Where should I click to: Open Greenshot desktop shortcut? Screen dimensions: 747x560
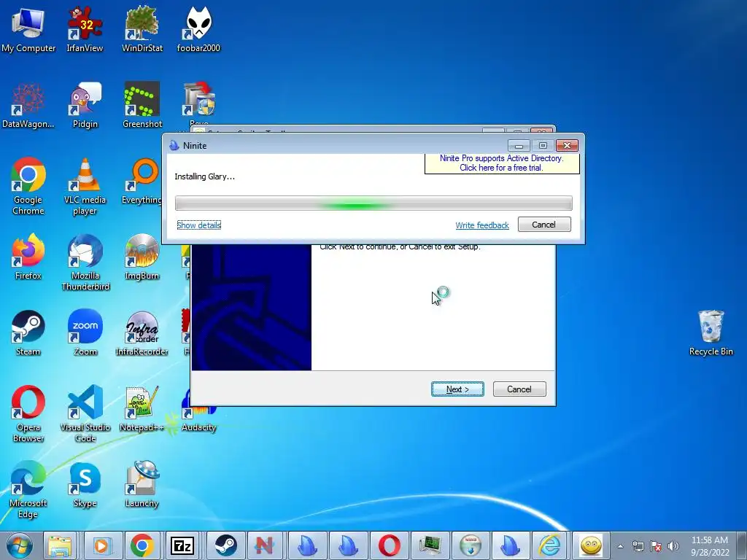(142, 105)
